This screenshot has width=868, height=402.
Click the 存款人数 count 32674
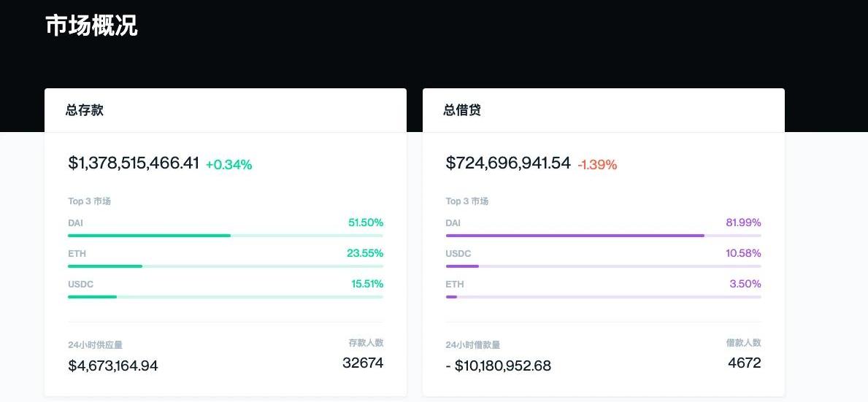(363, 363)
